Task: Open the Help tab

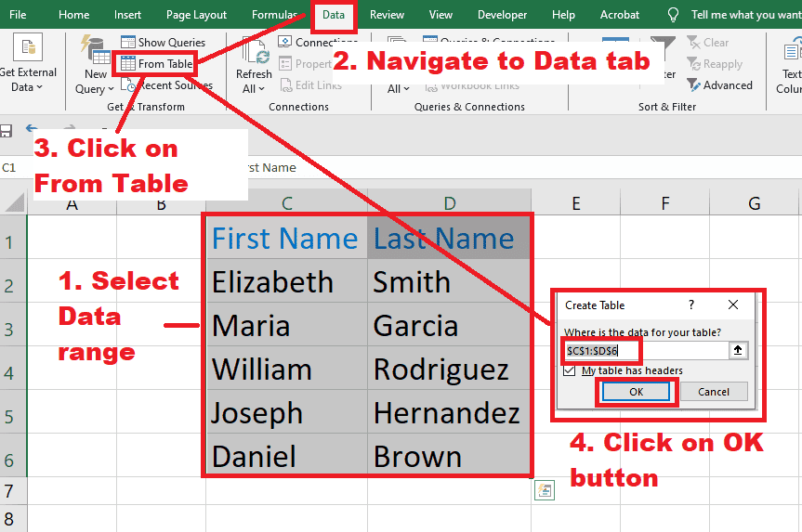Action: (x=563, y=15)
